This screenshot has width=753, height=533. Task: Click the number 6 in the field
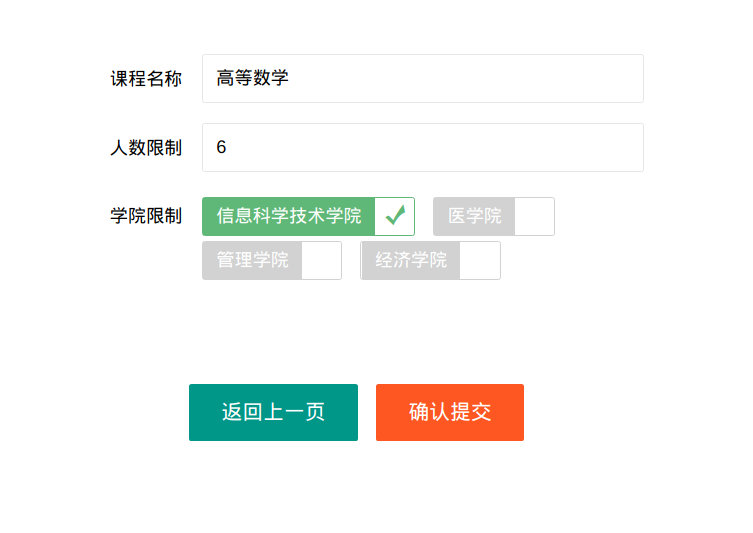[221, 147]
